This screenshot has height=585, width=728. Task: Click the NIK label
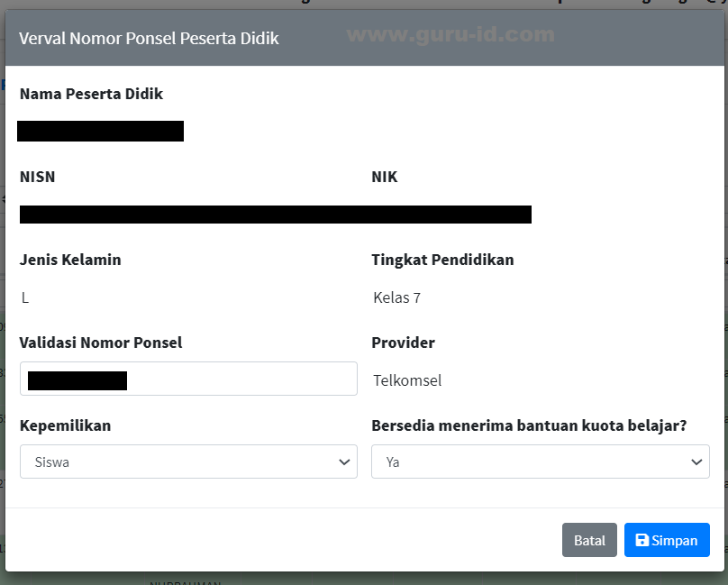tap(384, 177)
